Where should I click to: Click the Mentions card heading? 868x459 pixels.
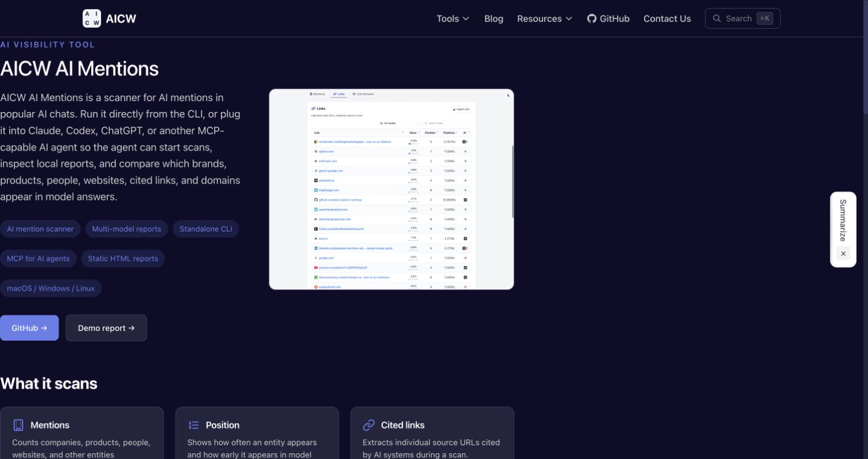[x=50, y=425]
